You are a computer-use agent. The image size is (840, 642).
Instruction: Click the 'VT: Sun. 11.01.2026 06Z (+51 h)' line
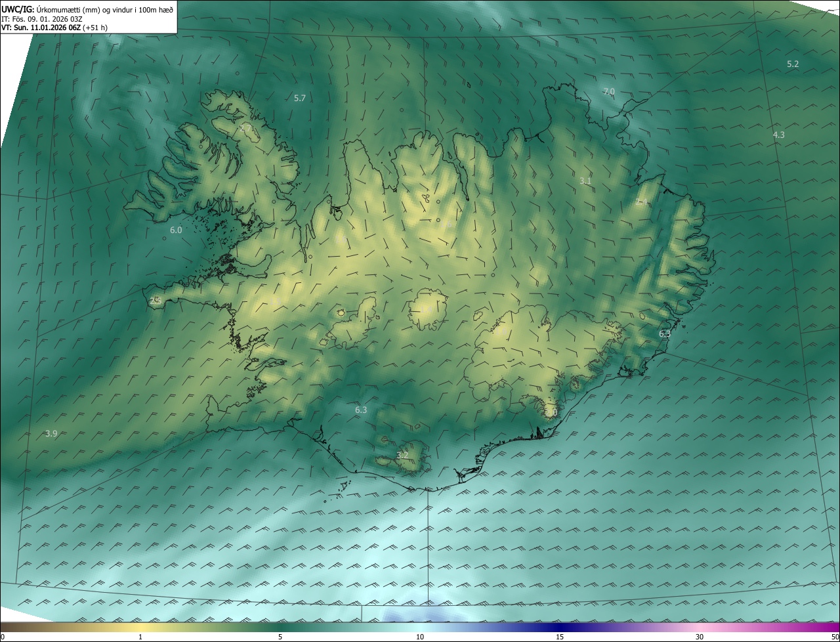(x=54, y=28)
